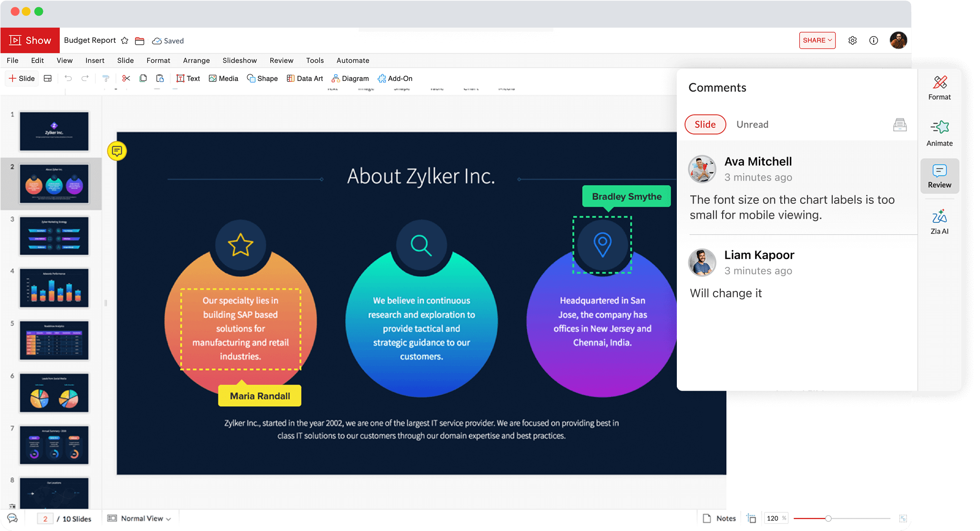Image resolution: width=980 pixels, height=531 pixels.
Task: Click the undo arrow icon
Action: [x=68, y=79]
